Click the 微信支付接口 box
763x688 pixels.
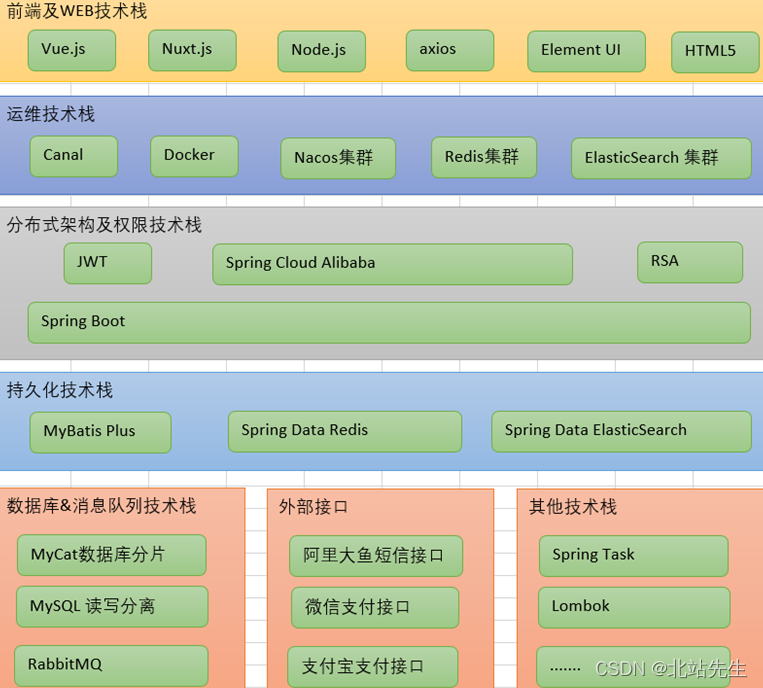click(375, 608)
